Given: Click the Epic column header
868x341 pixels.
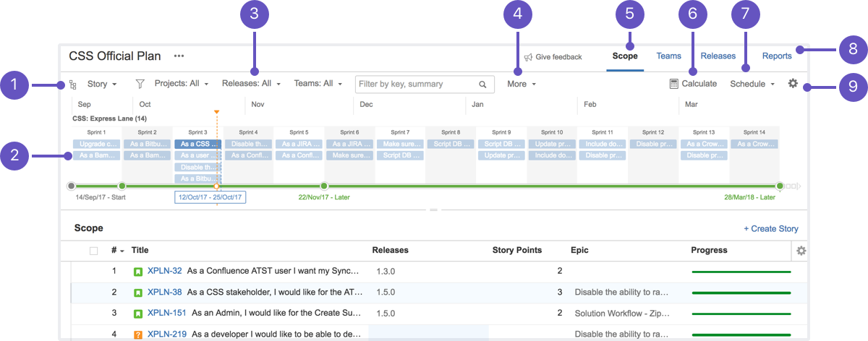Looking at the screenshot, I should tap(579, 250).
